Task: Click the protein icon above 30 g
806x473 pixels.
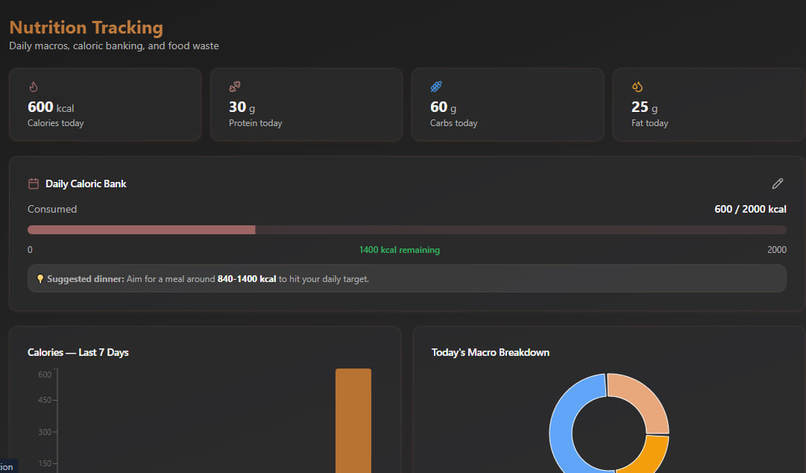Action: coord(234,87)
